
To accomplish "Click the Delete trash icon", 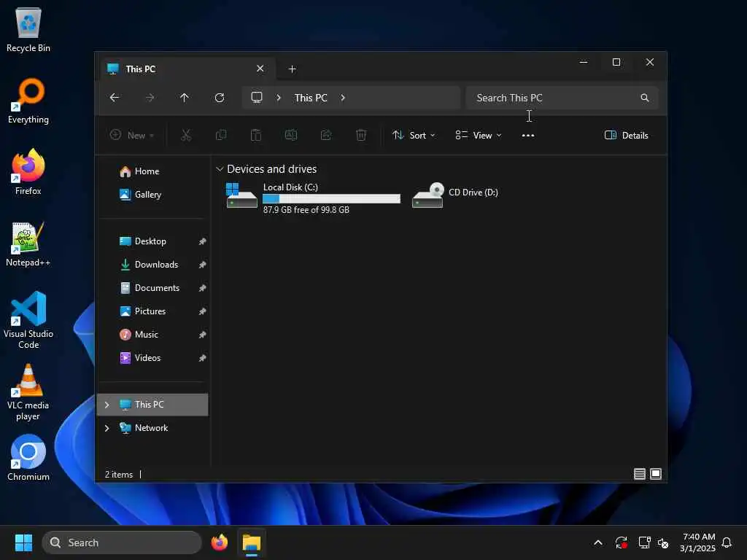I will (361, 135).
